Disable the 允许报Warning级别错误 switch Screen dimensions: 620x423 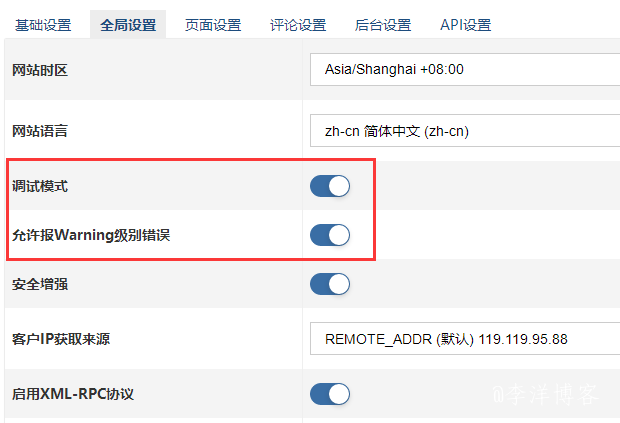pos(330,235)
